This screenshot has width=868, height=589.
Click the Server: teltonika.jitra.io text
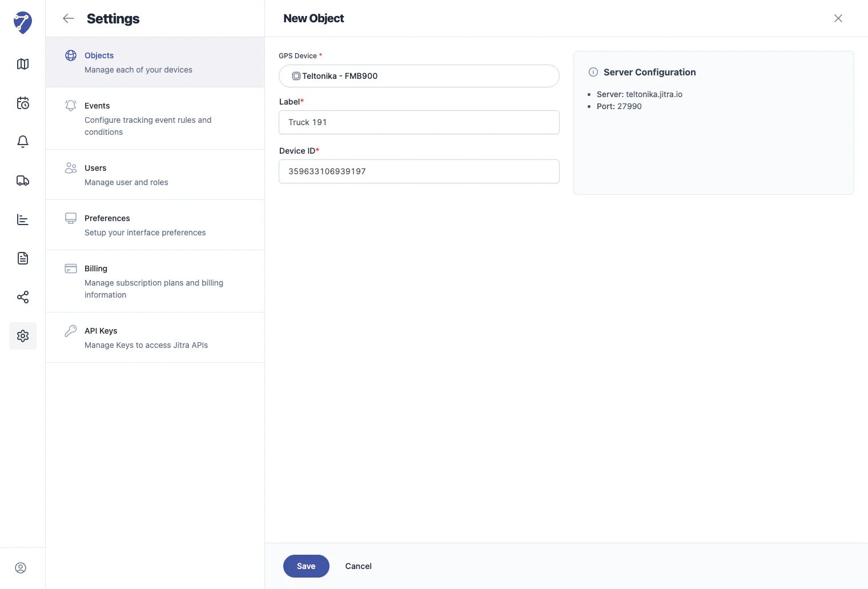[640, 94]
